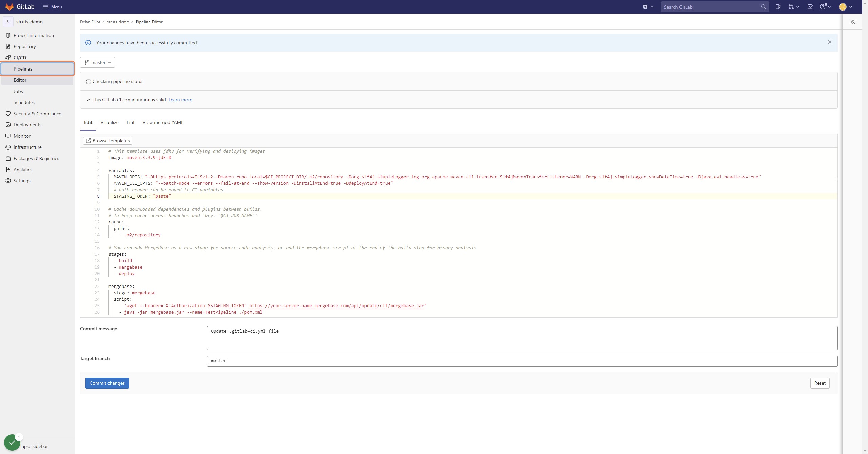Open Schedules in CI/CD submenu
The width and height of the screenshot is (868, 454).
coord(37,102)
